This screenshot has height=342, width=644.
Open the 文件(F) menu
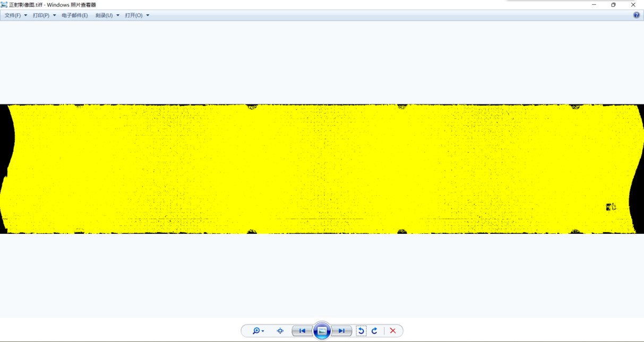click(13, 15)
